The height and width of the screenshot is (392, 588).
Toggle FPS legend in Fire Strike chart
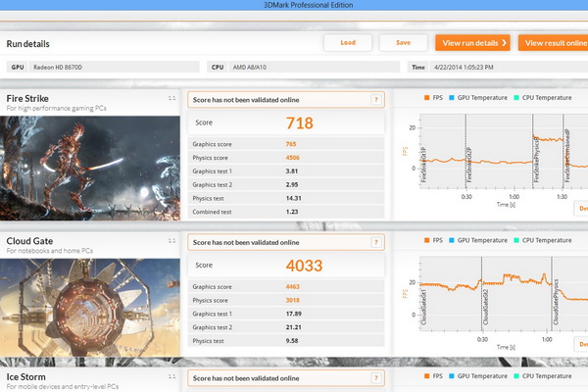(433, 98)
